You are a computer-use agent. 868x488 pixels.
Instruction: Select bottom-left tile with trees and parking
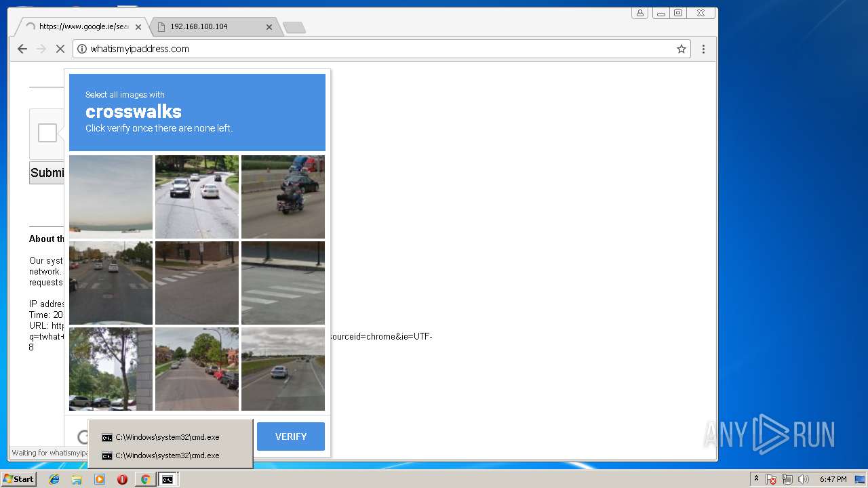[x=111, y=369]
